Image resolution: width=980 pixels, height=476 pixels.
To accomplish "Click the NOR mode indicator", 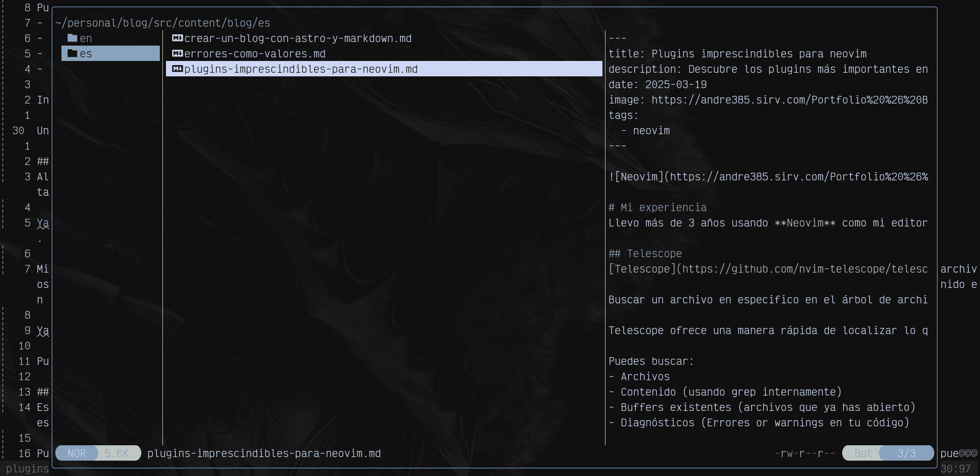I will pos(76,453).
